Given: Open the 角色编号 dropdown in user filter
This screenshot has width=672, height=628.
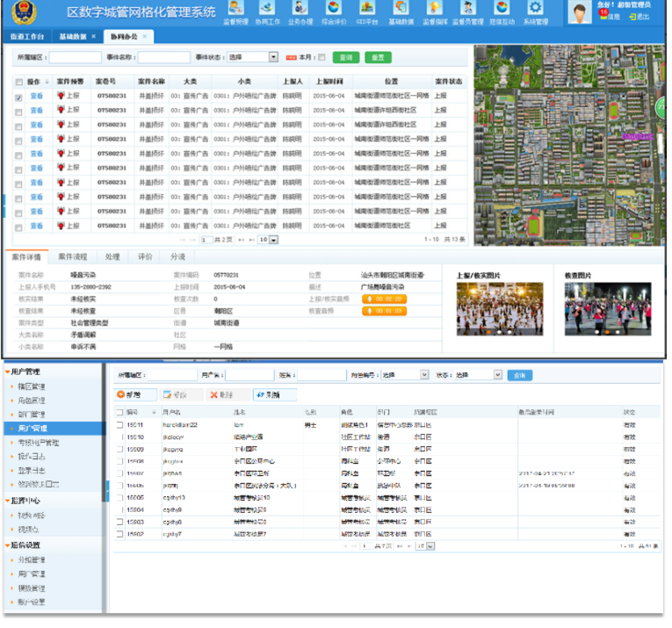Looking at the screenshot, I should pos(424,375).
